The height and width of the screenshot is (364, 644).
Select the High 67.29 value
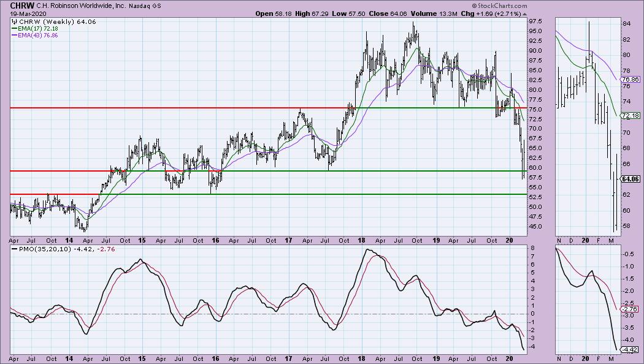(x=312, y=13)
